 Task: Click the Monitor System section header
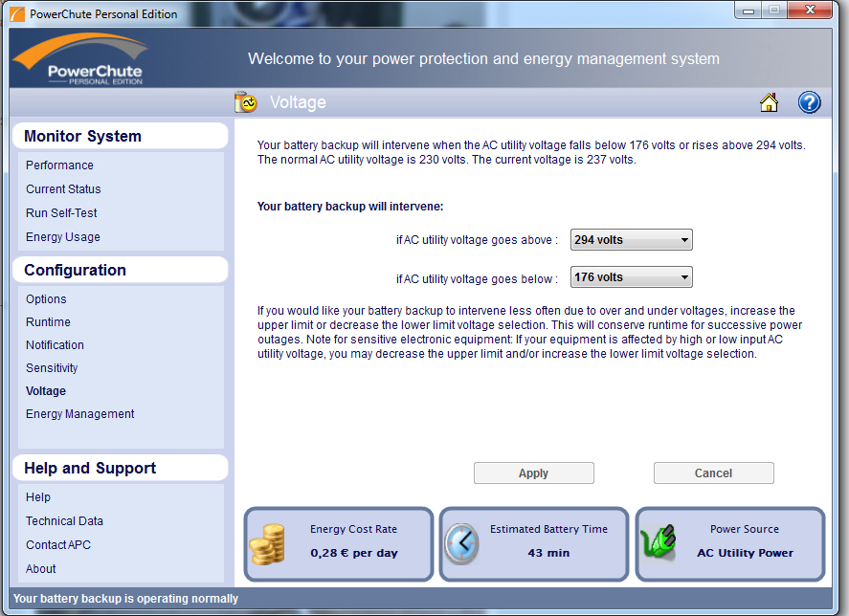point(121,136)
